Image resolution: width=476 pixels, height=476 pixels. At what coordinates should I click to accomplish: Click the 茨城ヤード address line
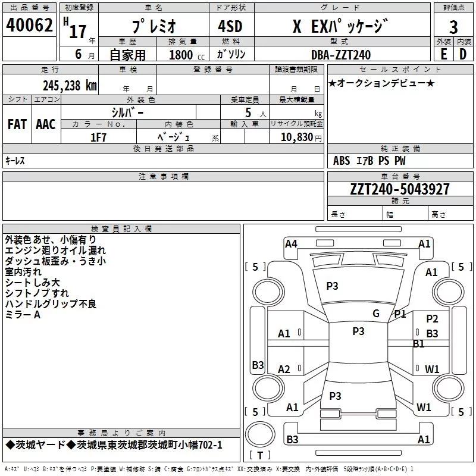pos(114,445)
